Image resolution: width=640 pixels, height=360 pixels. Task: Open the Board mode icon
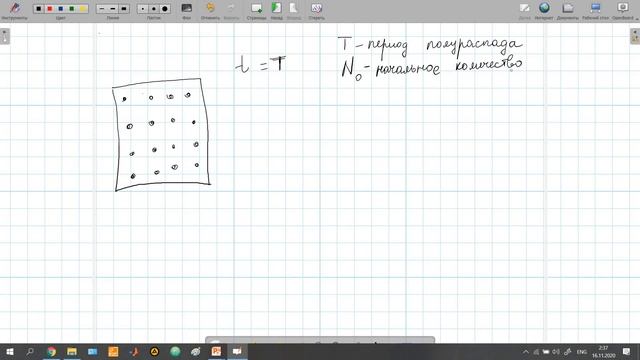click(524, 10)
